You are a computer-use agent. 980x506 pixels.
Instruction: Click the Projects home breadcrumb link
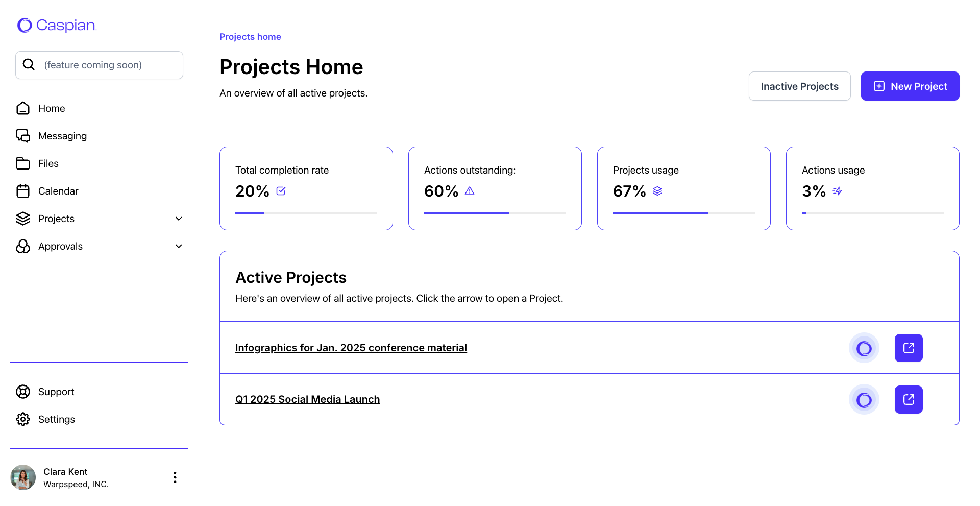click(x=250, y=37)
